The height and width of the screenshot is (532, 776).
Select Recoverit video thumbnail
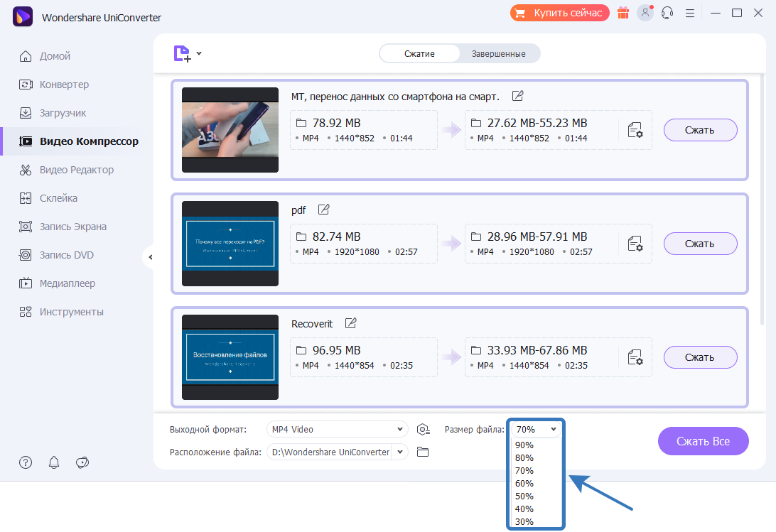click(x=230, y=357)
